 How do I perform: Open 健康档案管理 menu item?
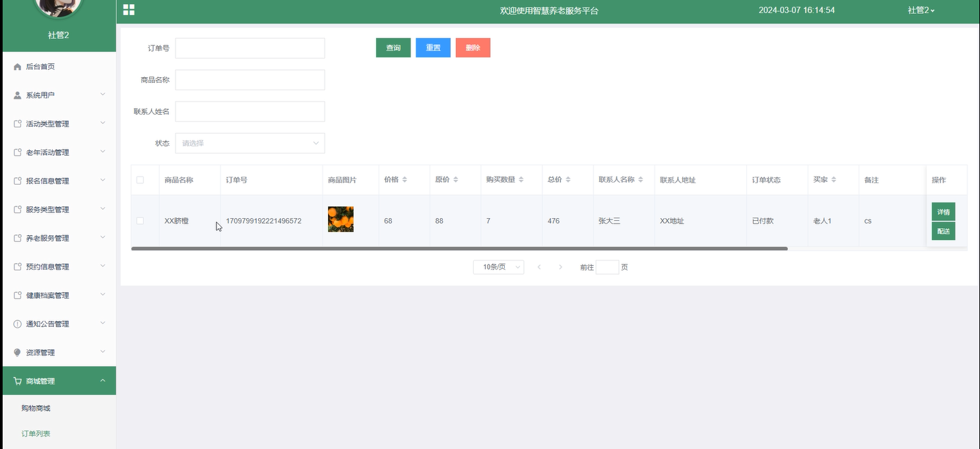[x=59, y=295]
